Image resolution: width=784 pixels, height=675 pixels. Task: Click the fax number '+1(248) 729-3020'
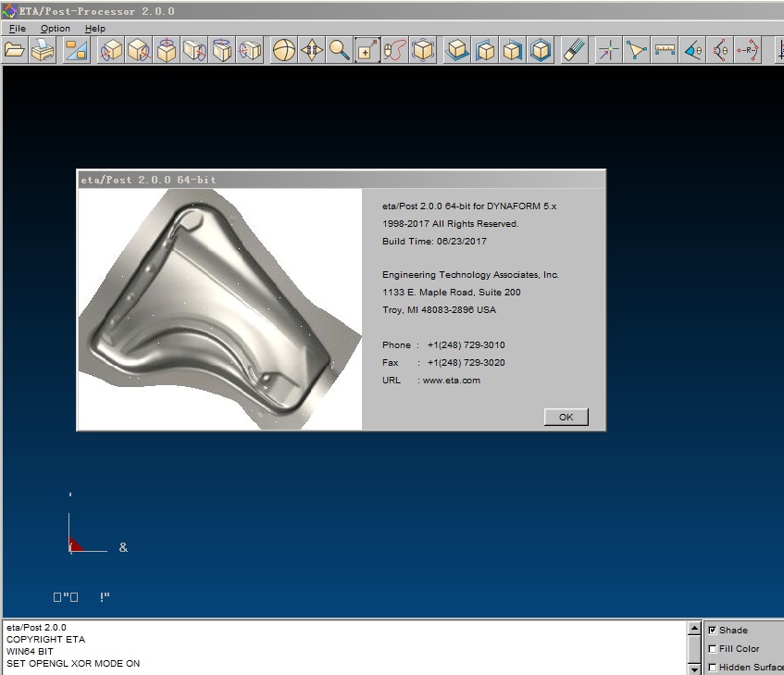click(x=466, y=363)
